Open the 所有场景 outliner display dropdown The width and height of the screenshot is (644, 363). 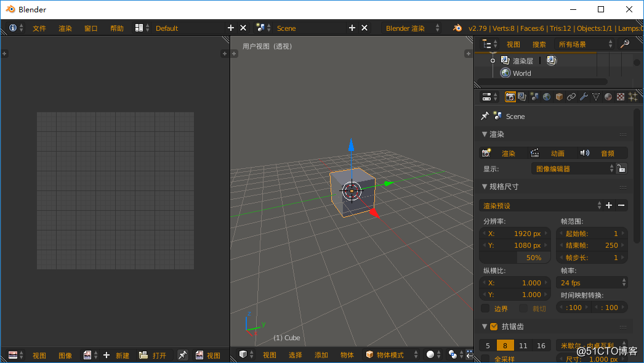(x=584, y=44)
